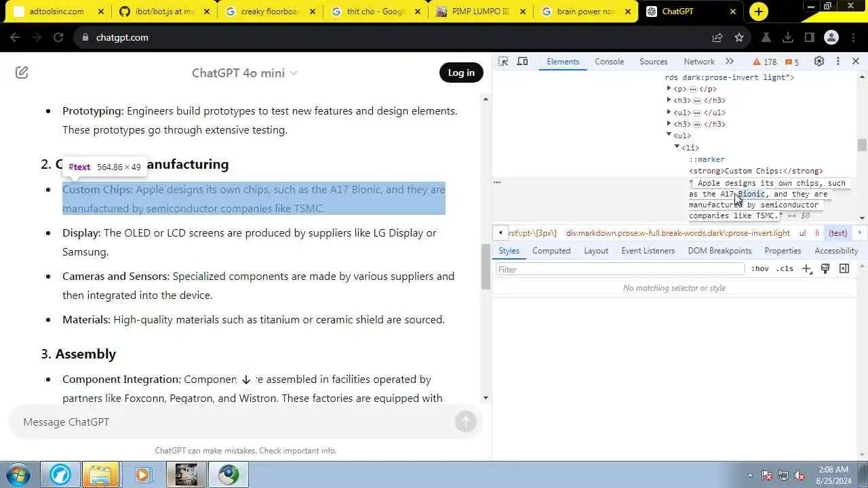
Task: Click the breadcrumb left scroll arrow
Action: pos(500,232)
